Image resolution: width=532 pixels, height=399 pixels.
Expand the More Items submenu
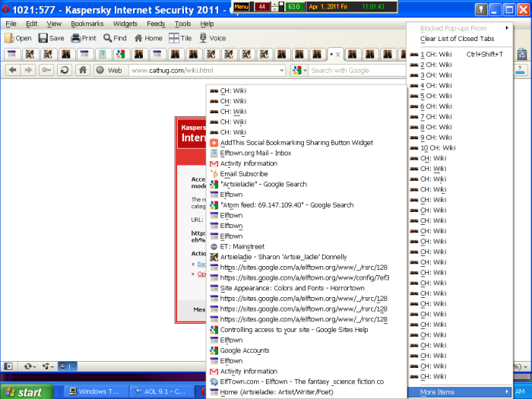pos(460,392)
